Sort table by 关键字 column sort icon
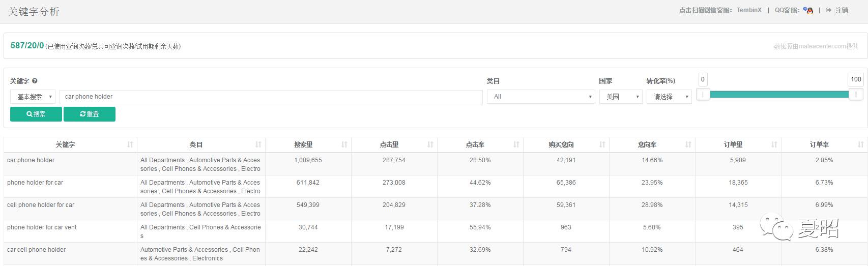Image resolution: width=868 pixels, height=266 pixels. click(130, 144)
